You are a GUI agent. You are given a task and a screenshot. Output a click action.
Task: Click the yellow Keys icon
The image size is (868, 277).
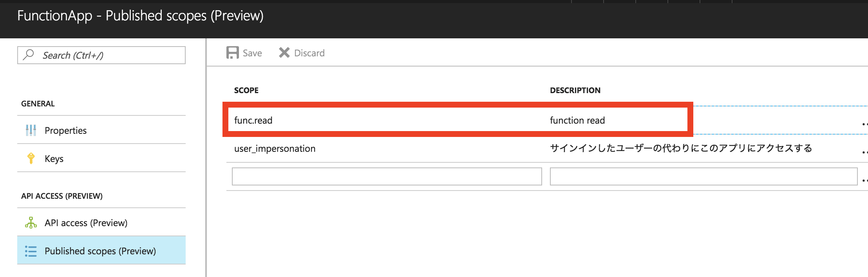click(31, 158)
